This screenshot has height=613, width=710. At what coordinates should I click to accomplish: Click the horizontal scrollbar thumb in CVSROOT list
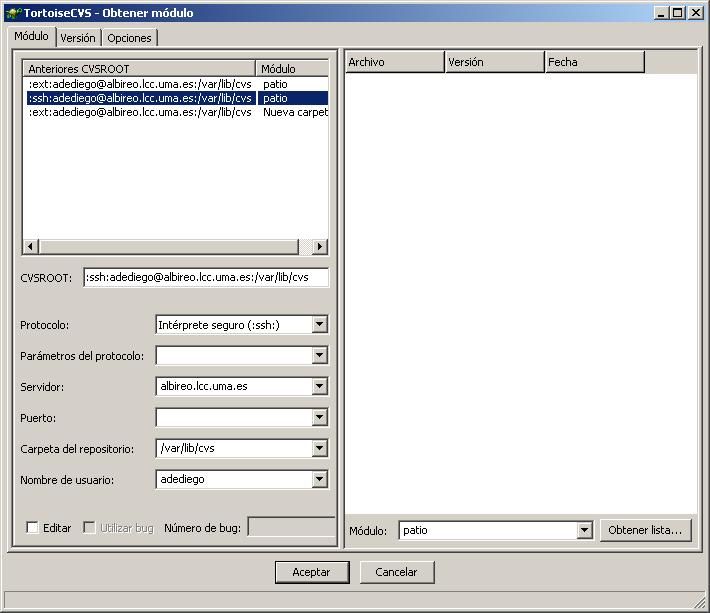click(169, 247)
